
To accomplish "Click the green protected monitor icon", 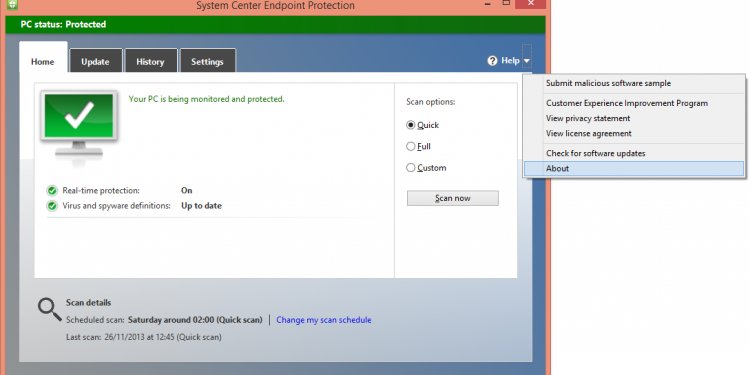I will (79, 124).
